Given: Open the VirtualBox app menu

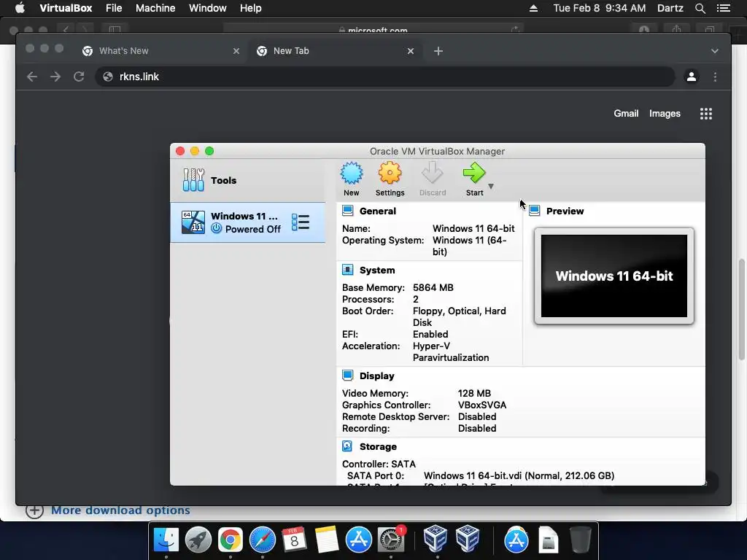Looking at the screenshot, I should (x=66, y=8).
